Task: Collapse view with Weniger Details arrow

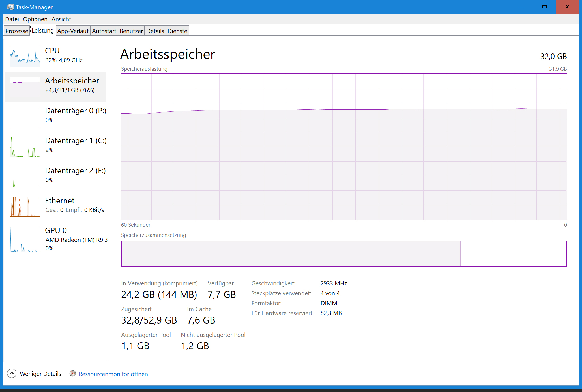Action: [x=12, y=374]
